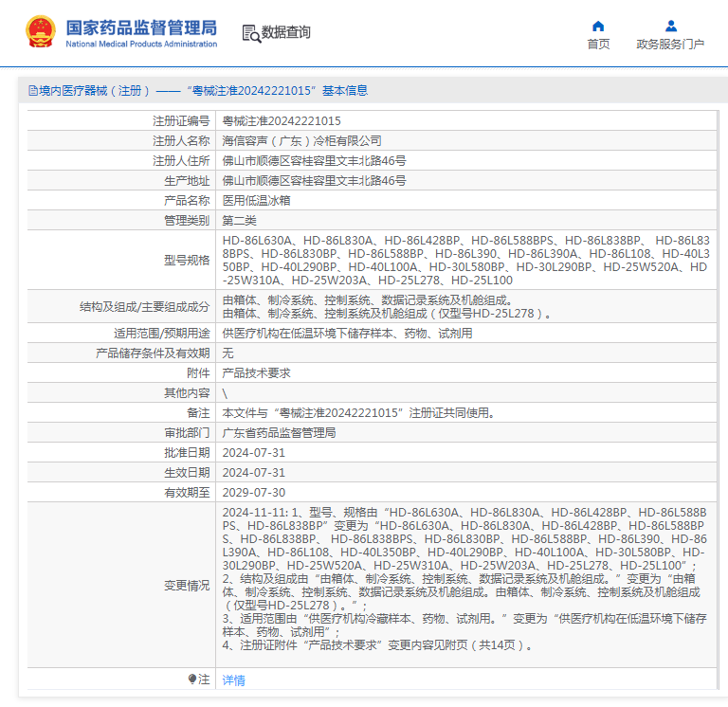
Task: Click storage condition value 无
Action: click(x=227, y=353)
